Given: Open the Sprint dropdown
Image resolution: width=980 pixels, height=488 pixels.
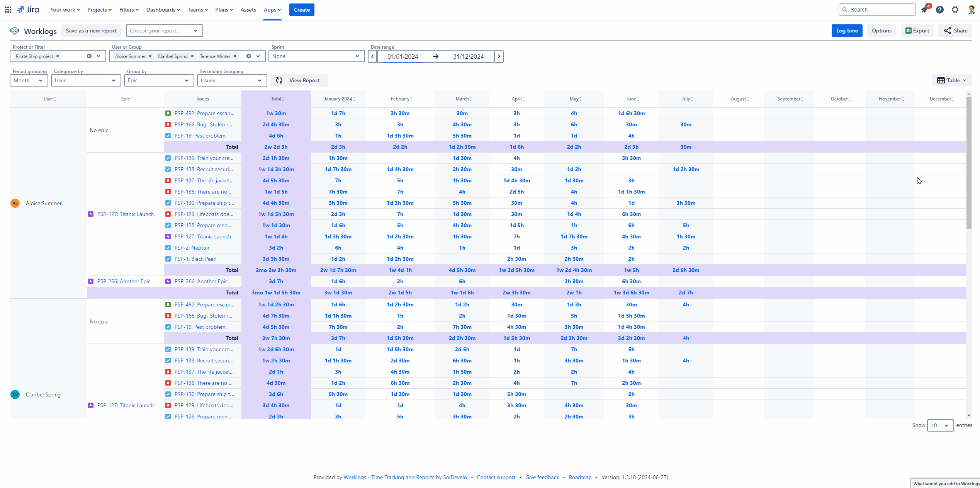Looking at the screenshot, I should [316, 56].
